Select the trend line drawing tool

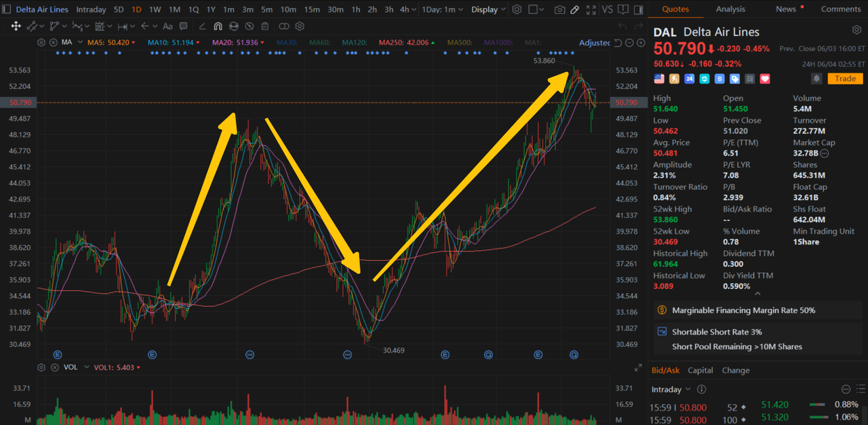pos(33,26)
